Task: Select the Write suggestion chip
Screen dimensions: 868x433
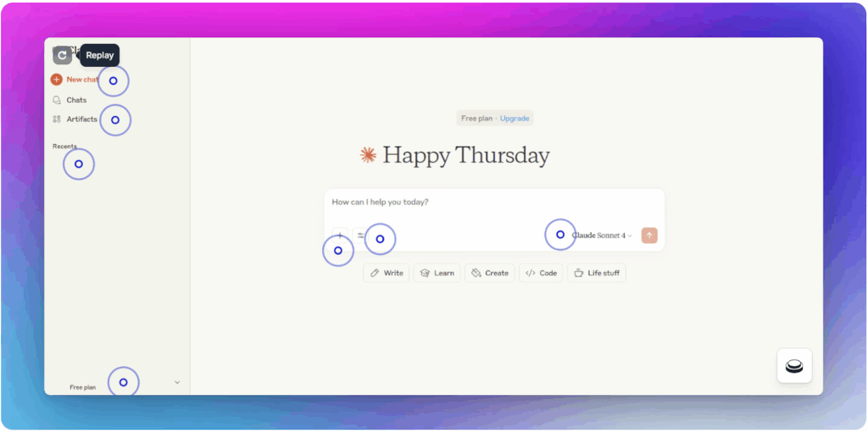Action: click(x=387, y=273)
